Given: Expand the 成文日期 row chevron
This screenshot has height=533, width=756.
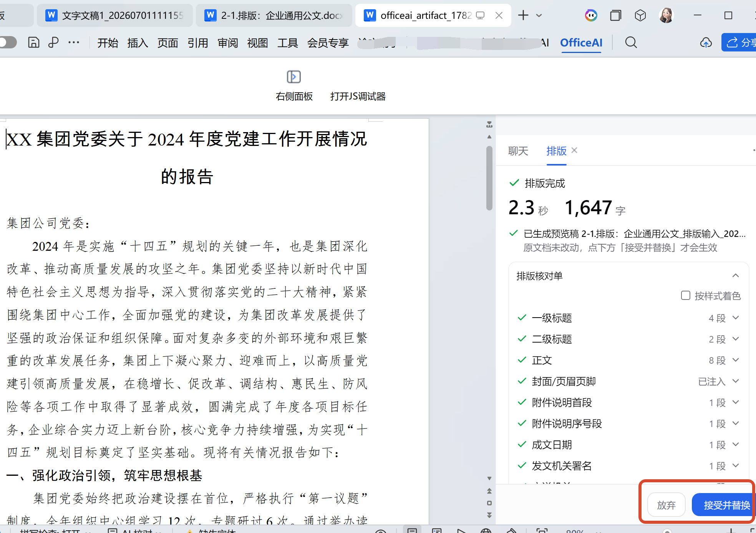Looking at the screenshot, I should point(735,444).
